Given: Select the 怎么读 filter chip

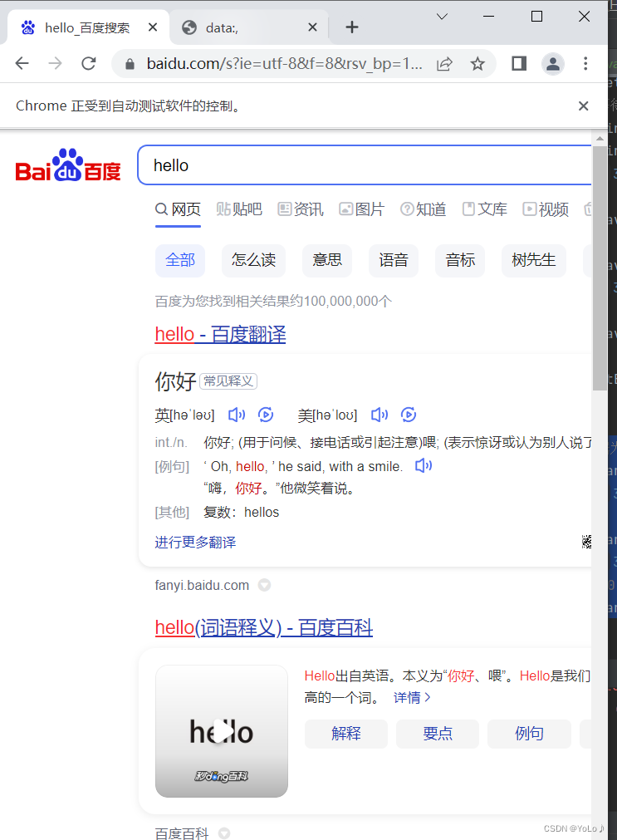Looking at the screenshot, I should click(254, 260).
